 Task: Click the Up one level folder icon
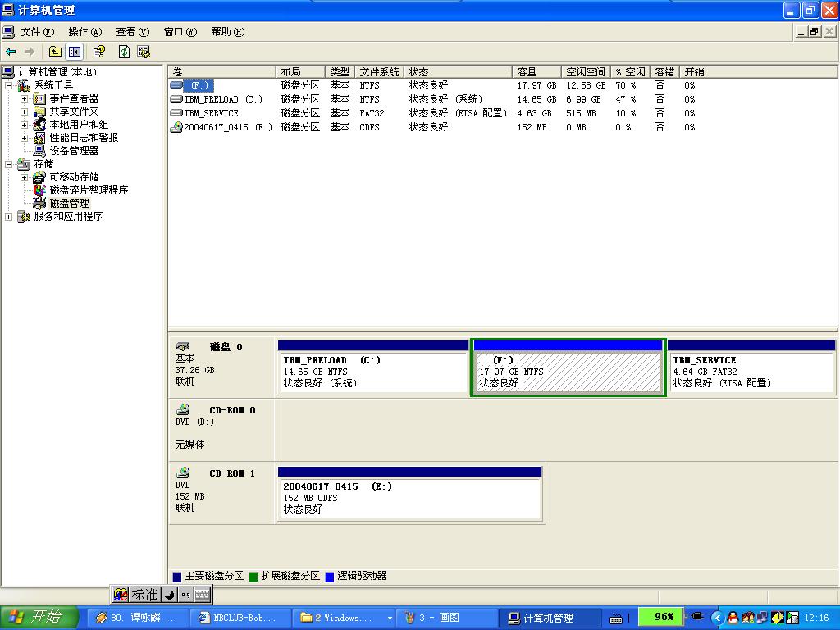(55, 52)
